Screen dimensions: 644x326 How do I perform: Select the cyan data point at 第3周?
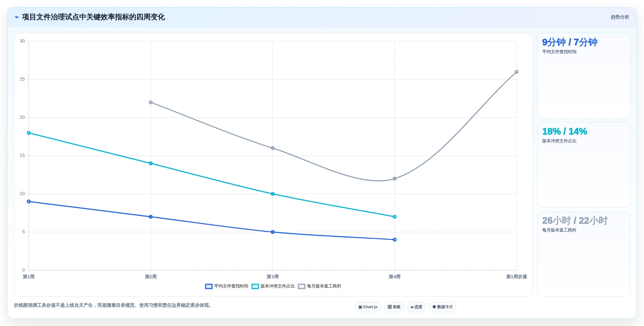click(x=273, y=194)
